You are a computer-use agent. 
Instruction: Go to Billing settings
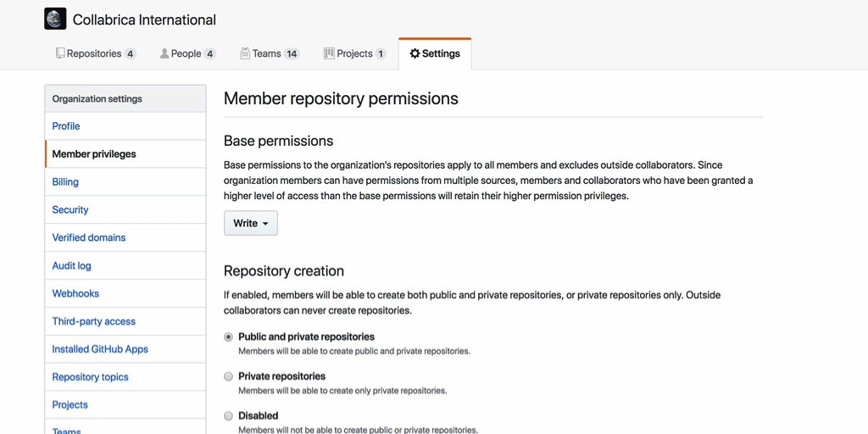tap(65, 181)
